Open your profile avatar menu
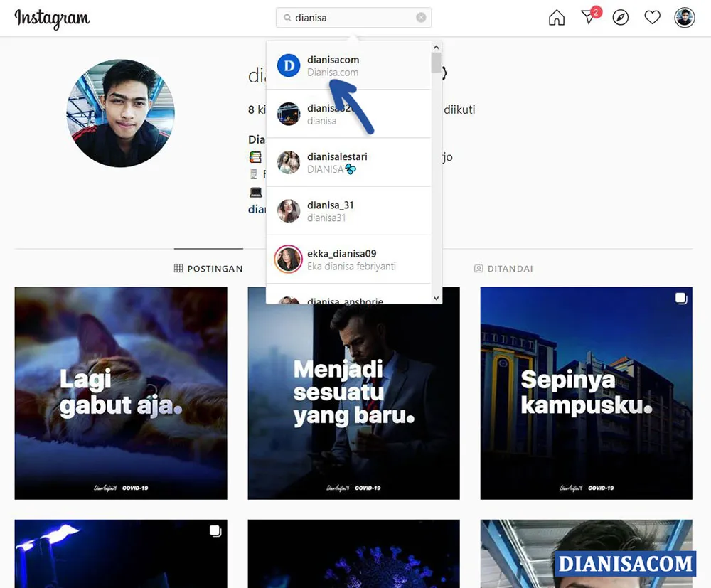711x588 pixels. pos(684,17)
